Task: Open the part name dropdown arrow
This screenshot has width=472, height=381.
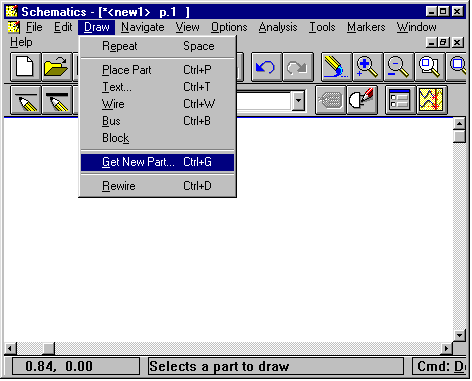Action: [x=298, y=100]
